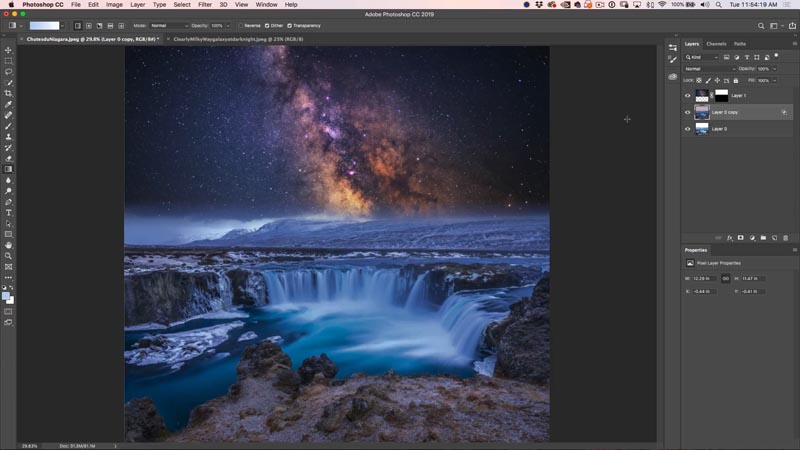Open the gradient Mode dropdown
The image size is (800, 450).
[169, 26]
